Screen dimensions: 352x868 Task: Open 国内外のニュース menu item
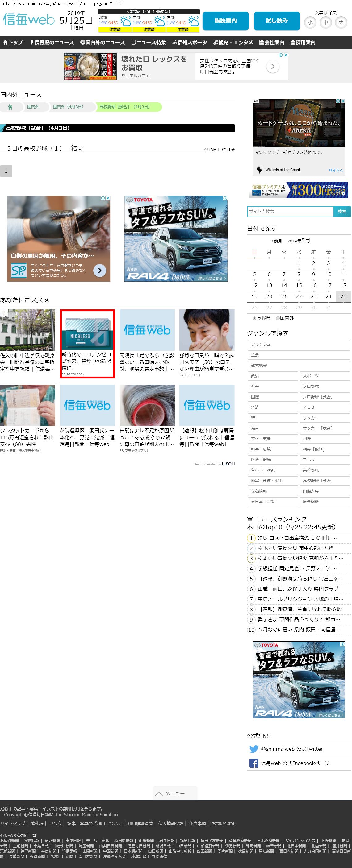103,43
